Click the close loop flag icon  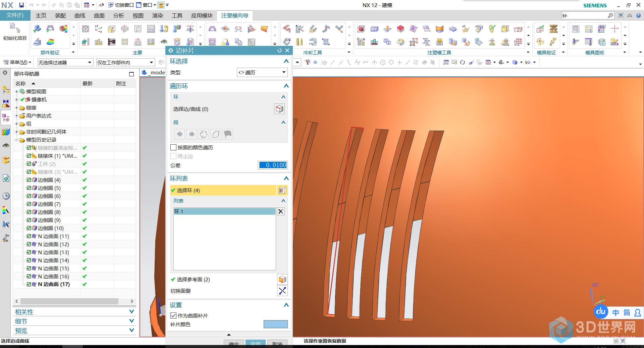point(228,134)
